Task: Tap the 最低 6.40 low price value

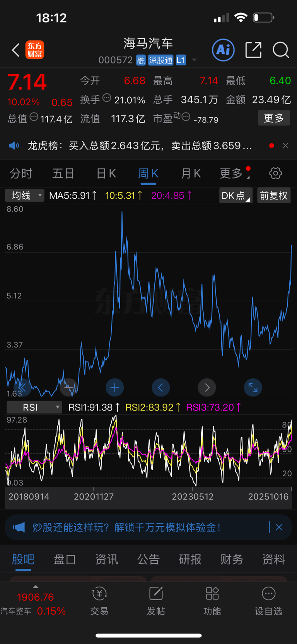Action: click(280, 81)
